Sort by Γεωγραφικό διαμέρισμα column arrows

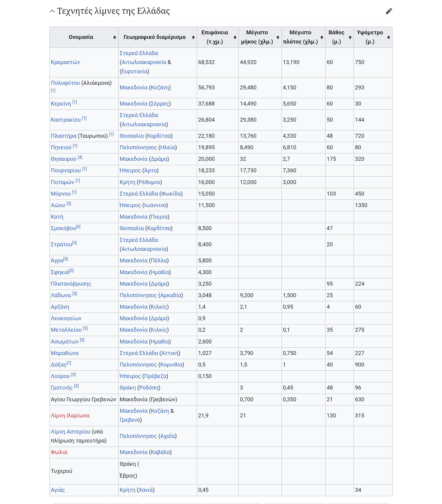193,37
